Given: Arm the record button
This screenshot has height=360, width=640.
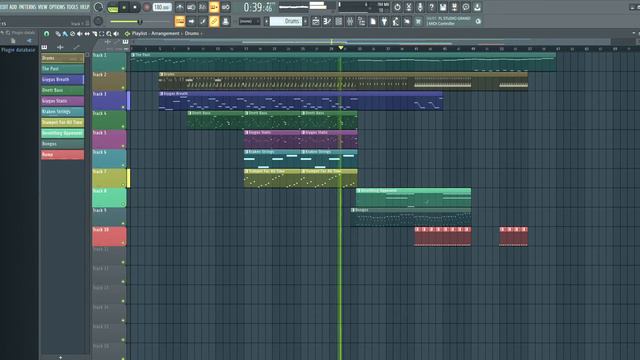Looking at the screenshot, I should click(147, 7).
